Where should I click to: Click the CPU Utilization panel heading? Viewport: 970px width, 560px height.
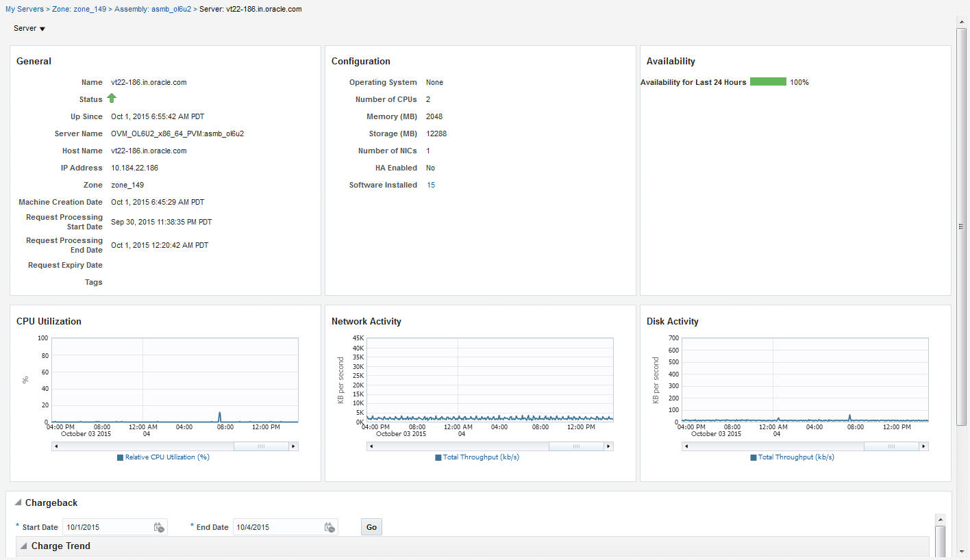(49, 321)
